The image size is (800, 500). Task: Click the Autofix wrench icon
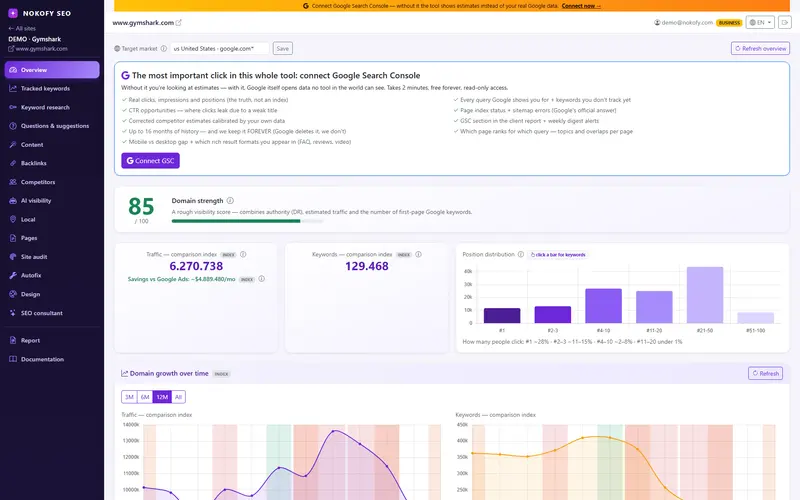click(13, 276)
